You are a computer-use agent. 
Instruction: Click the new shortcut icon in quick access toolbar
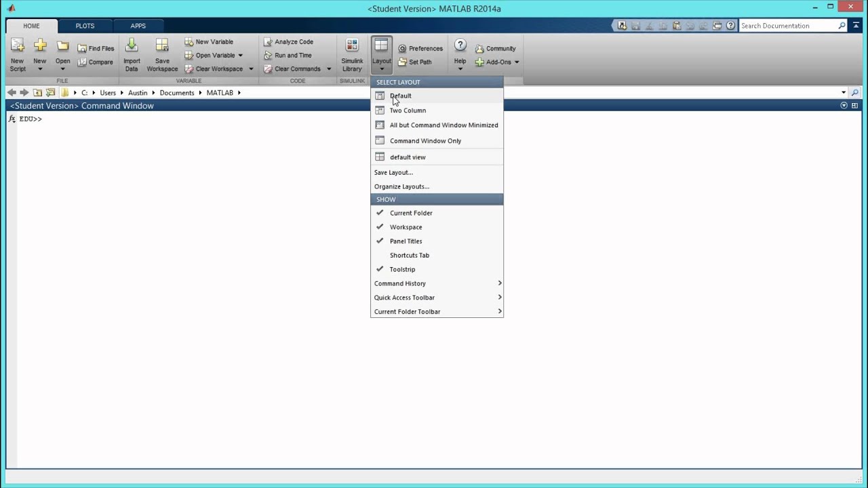(x=622, y=26)
